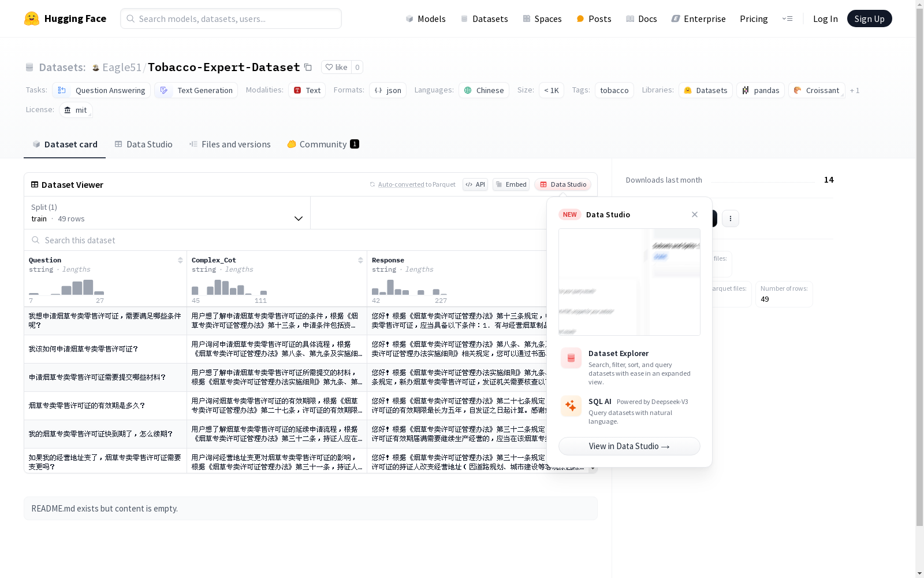Open the more navigation menu icon
Image resolution: width=924 pixels, height=578 pixels.
coord(787,18)
